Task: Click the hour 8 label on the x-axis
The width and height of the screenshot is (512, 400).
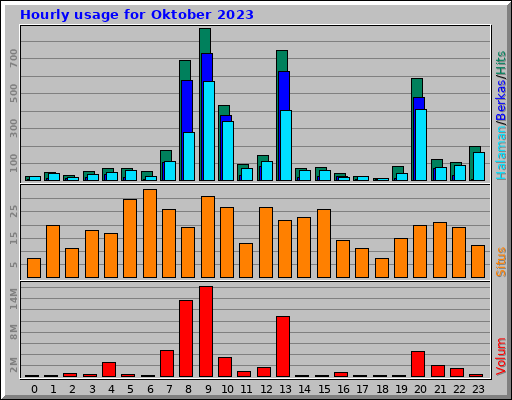Action: (x=189, y=389)
